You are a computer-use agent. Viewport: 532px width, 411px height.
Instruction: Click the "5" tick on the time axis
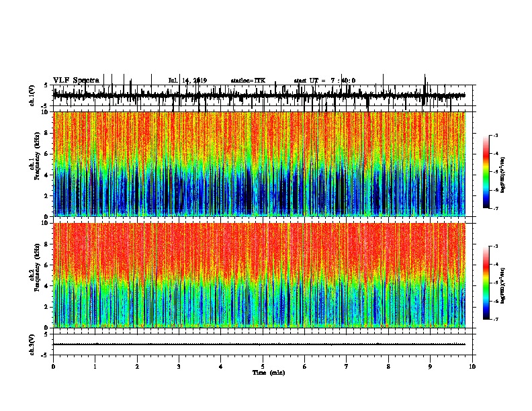point(263,367)
